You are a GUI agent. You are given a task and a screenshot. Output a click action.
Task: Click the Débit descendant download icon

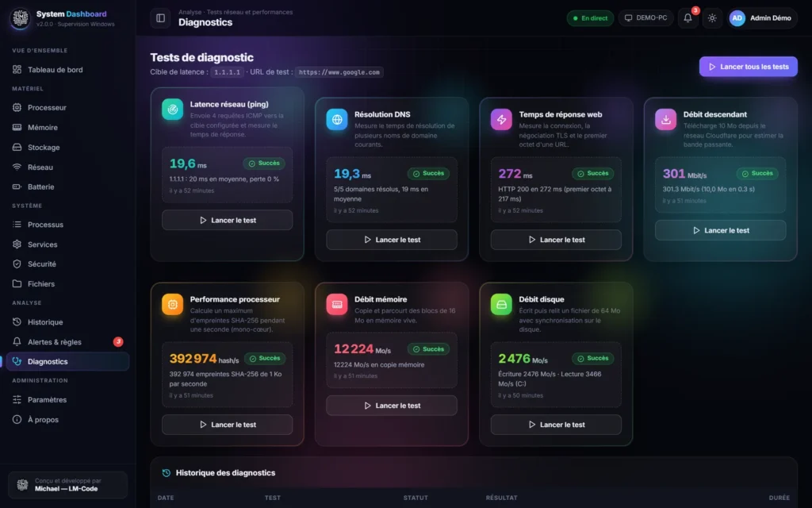(665, 120)
